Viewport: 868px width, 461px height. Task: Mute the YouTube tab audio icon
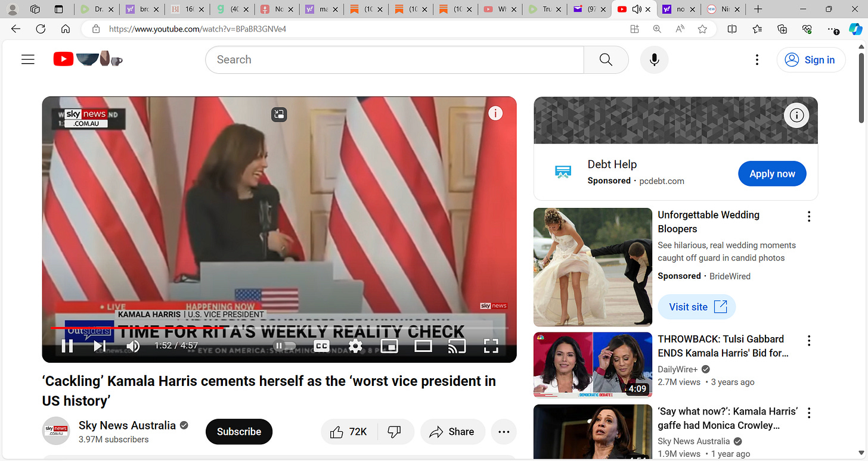coord(637,9)
